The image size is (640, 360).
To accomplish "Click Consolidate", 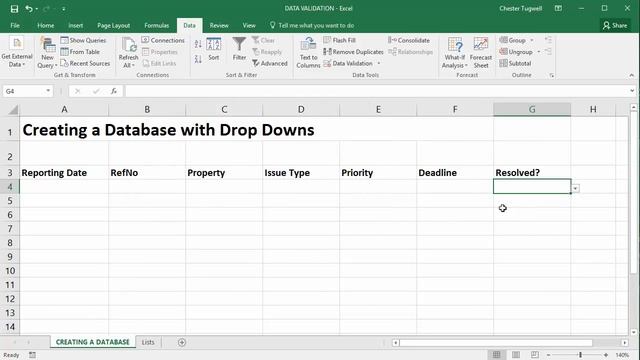I will 409,40.
